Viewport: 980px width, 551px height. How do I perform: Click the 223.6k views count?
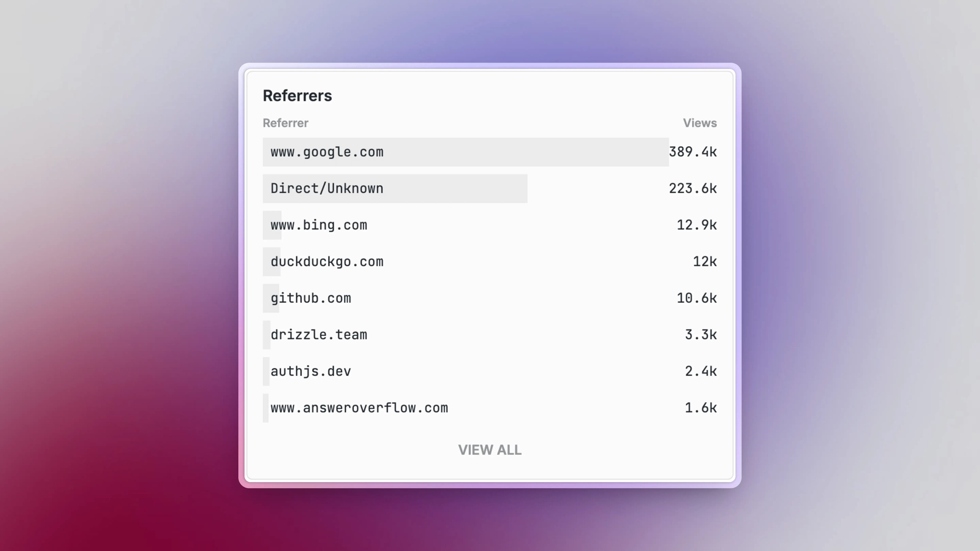[693, 189]
